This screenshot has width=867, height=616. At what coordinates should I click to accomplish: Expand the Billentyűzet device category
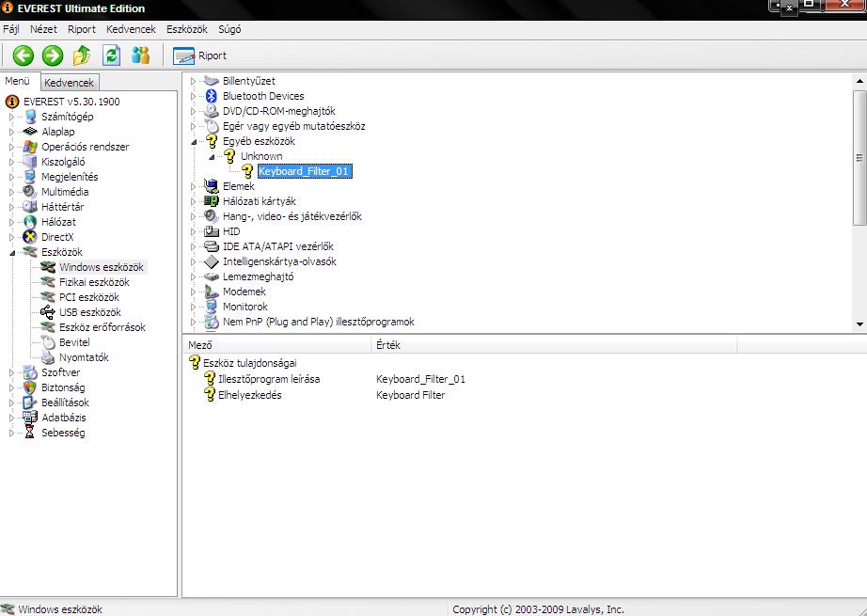193,81
